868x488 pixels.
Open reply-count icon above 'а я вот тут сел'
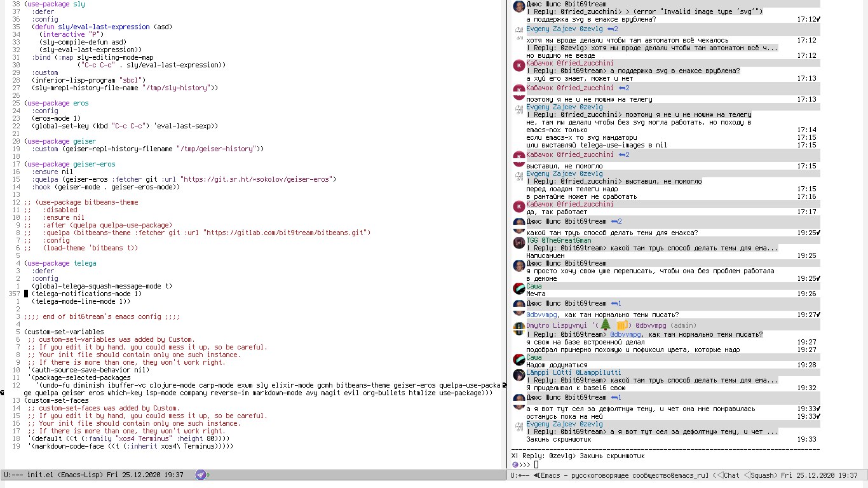tap(616, 397)
